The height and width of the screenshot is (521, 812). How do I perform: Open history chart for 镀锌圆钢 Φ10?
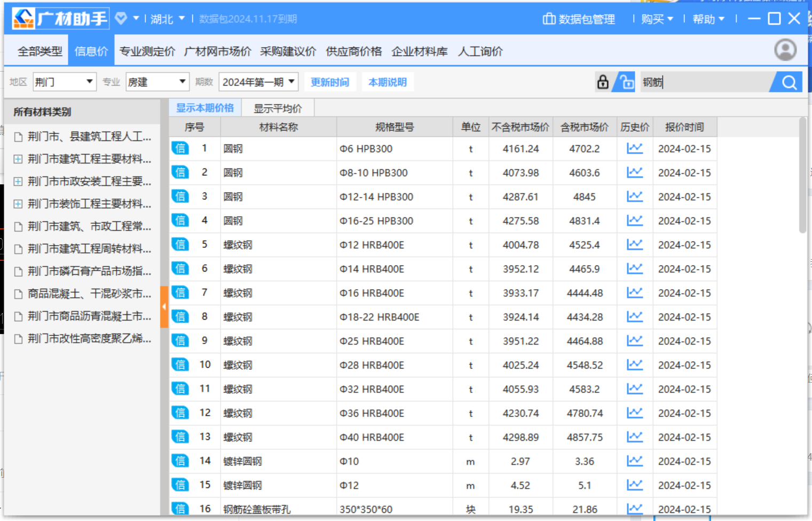point(635,461)
